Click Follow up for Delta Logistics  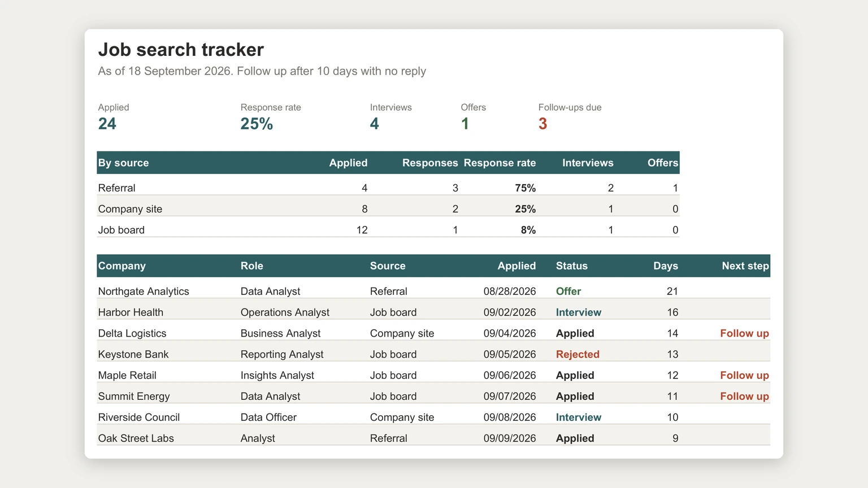(744, 333)
